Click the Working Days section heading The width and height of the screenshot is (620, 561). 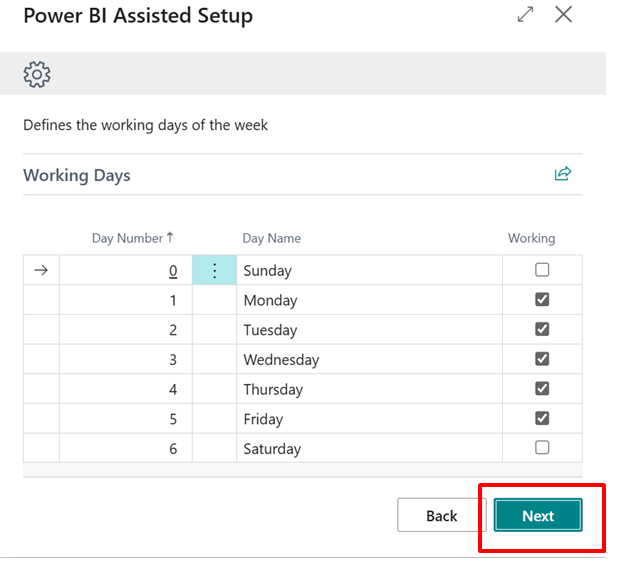(77, 175)
